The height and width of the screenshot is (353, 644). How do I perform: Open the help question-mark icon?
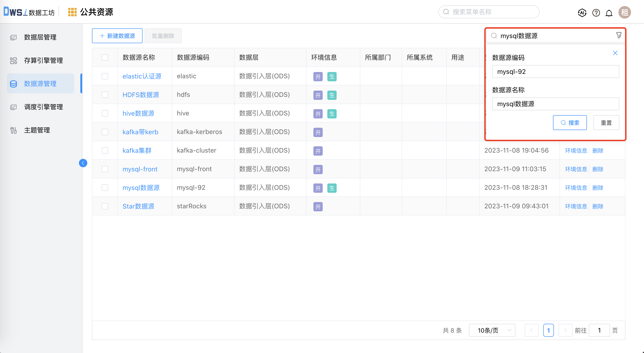coord(596,13)
